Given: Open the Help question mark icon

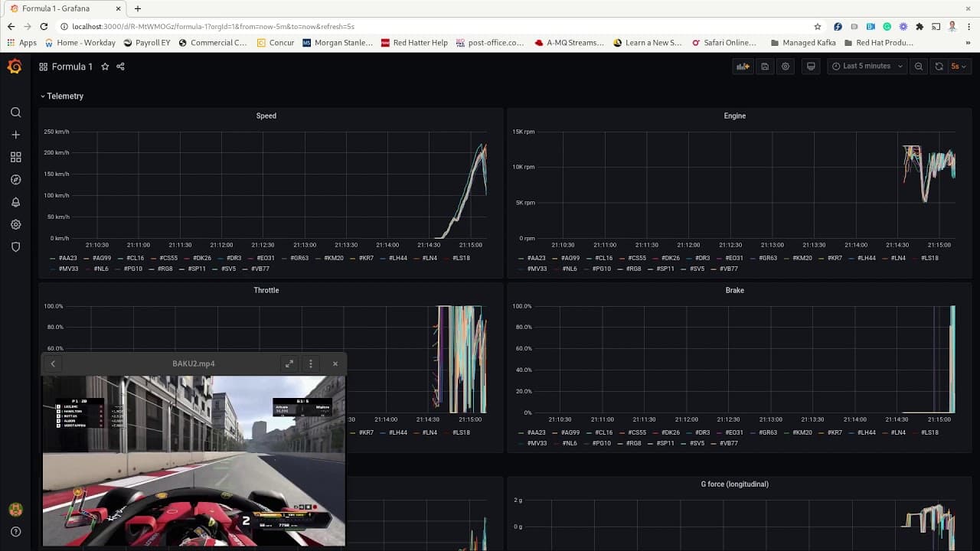Looking at the screenshot, I should click(x=15, y=532).
